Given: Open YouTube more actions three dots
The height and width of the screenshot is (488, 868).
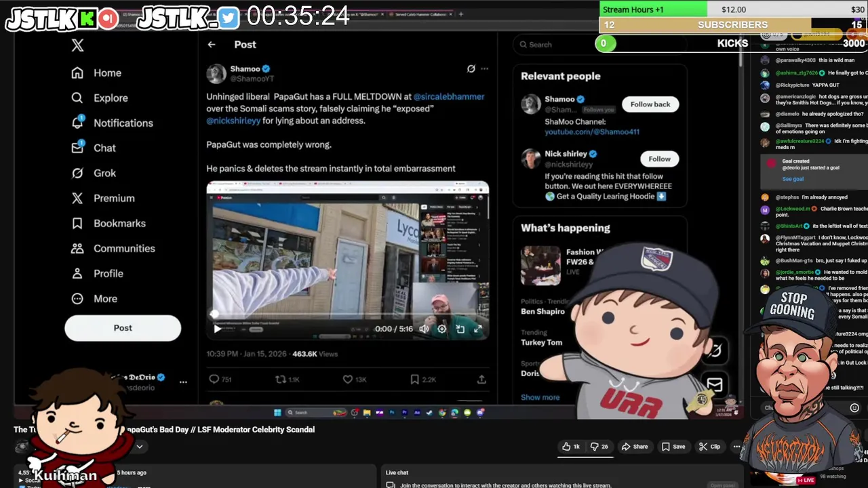Looking at the screenshot, I should [736, 447].
